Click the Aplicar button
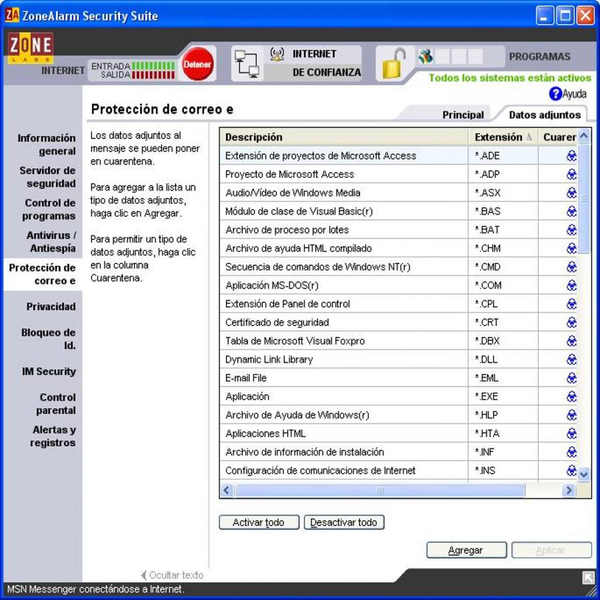The image size is (600, 600). coord(551,550)
